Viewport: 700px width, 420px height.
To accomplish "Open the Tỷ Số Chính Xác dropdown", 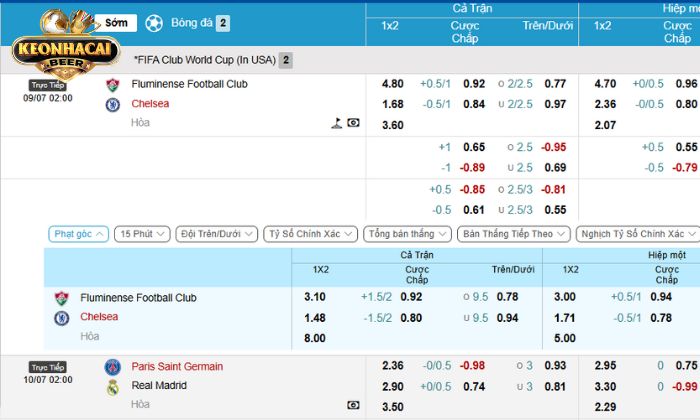I will tap(310, 234).
